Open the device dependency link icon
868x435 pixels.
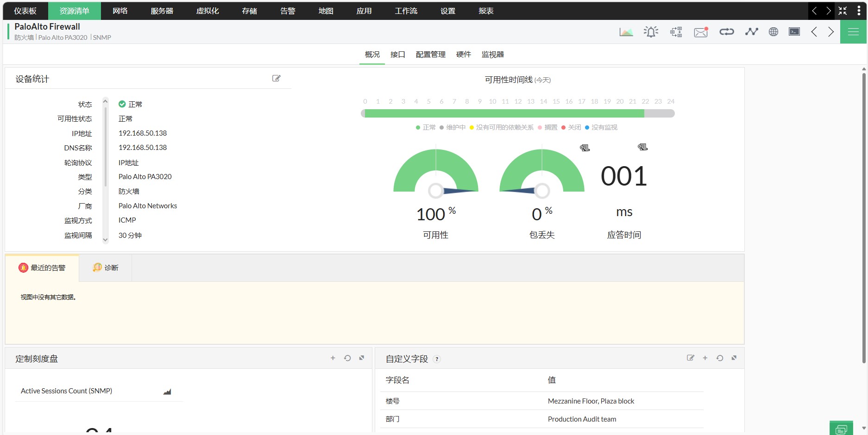726,31
